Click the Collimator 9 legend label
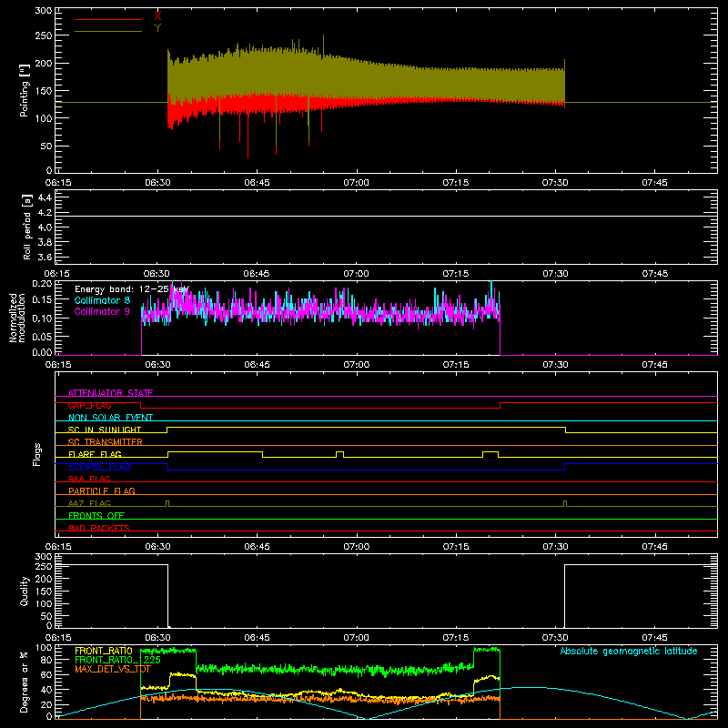This screenshot has width=728, height=728. tap(102, 311)
